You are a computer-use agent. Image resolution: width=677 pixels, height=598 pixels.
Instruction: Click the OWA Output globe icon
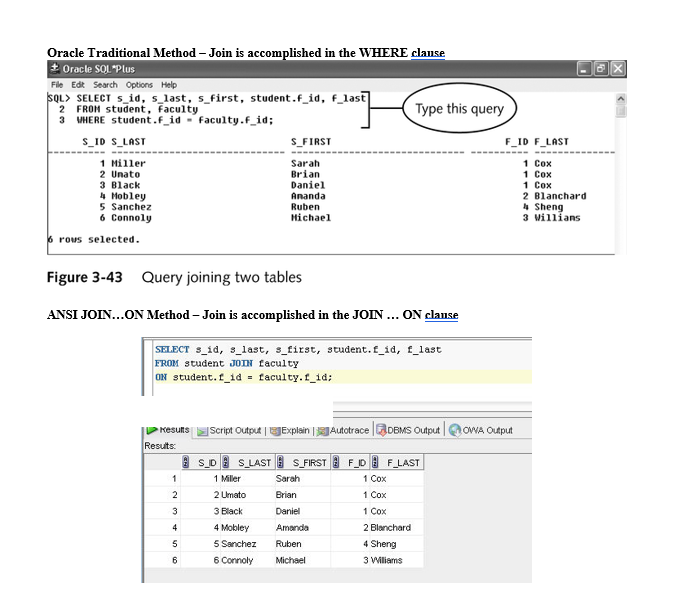pyautogui.click(x=455, y=430)
